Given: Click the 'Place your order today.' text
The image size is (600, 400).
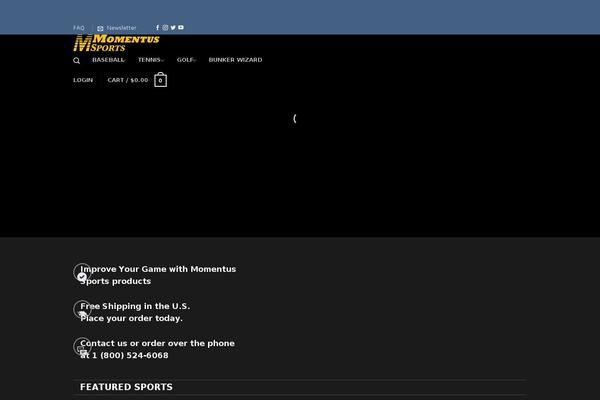Looking at the screenshot, I should coord(131,318).
